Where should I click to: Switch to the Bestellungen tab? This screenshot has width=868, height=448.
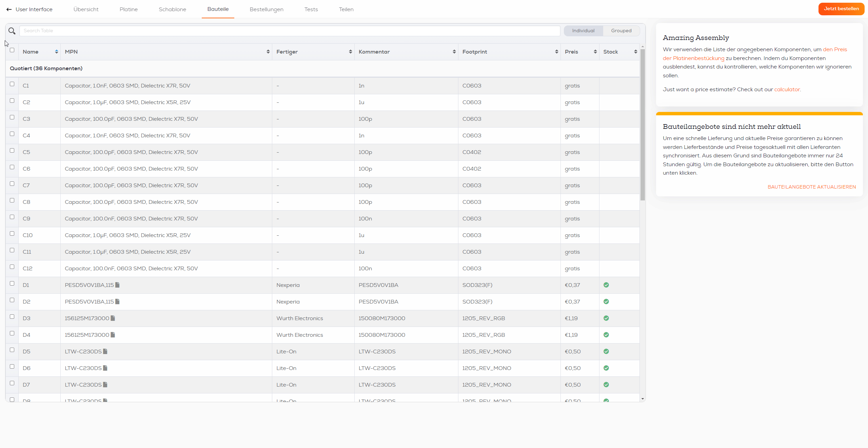[x=265, y=9]
